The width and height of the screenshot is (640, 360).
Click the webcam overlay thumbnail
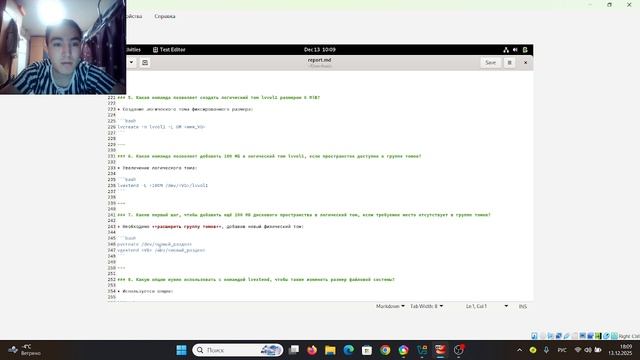(x=63, y=47)
